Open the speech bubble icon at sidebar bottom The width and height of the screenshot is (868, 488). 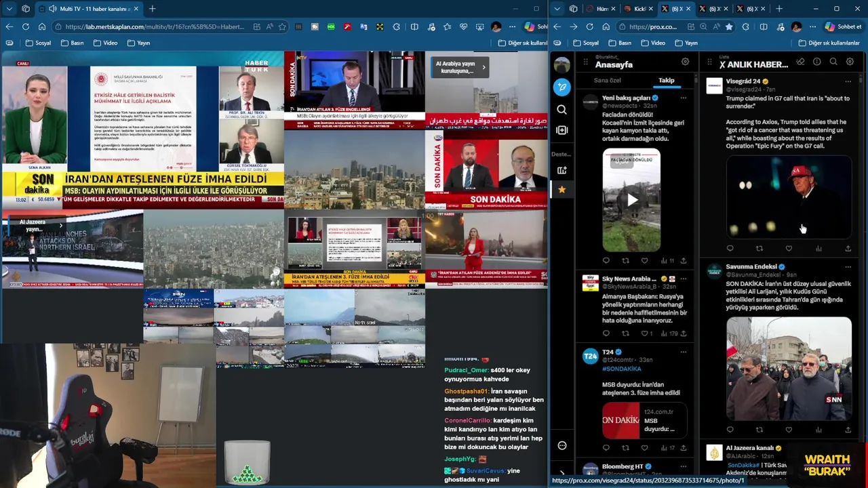(x=562, y=445)
